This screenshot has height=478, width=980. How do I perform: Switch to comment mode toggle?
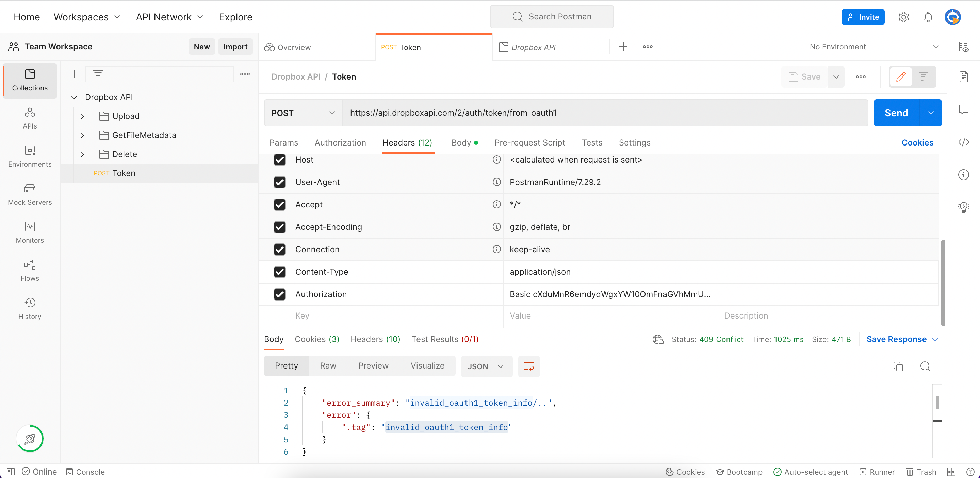[923, 77]
